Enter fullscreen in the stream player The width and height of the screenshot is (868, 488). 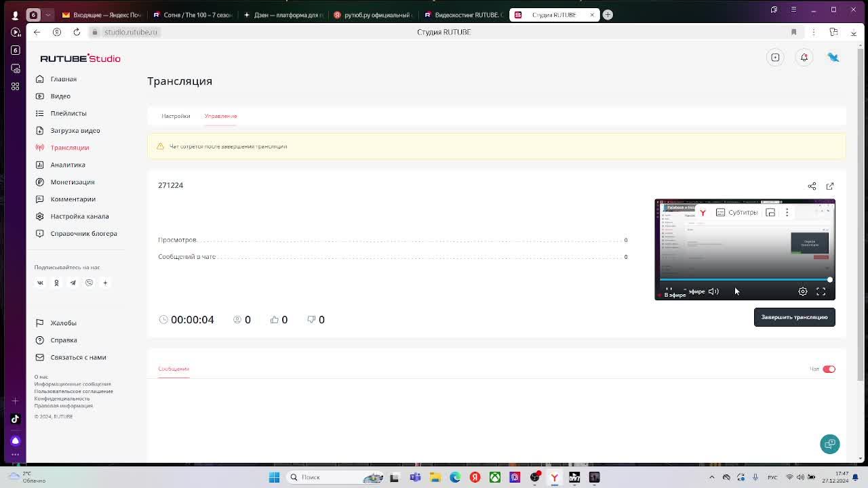click(x=821, y=291)
